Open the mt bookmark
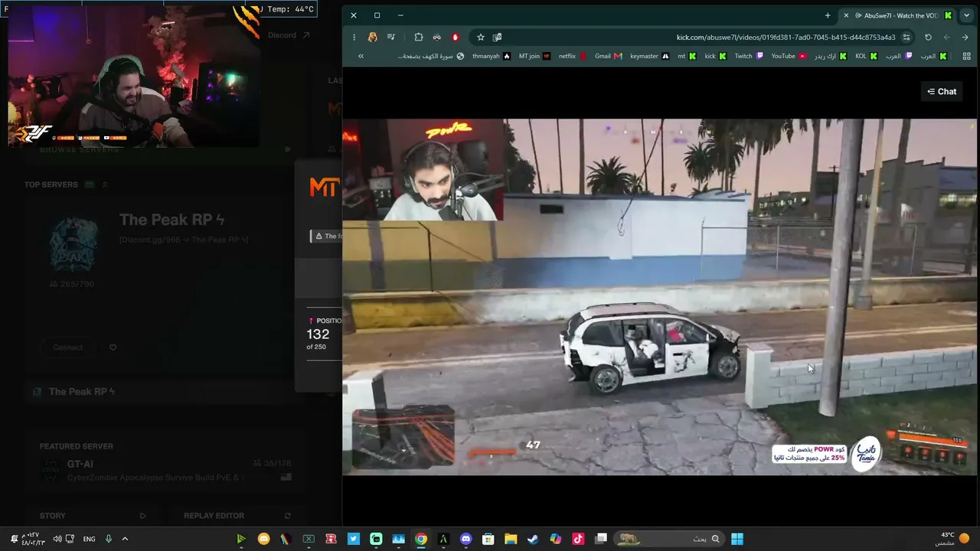Viewport: 980px width, 551px height. coord(687,56)
